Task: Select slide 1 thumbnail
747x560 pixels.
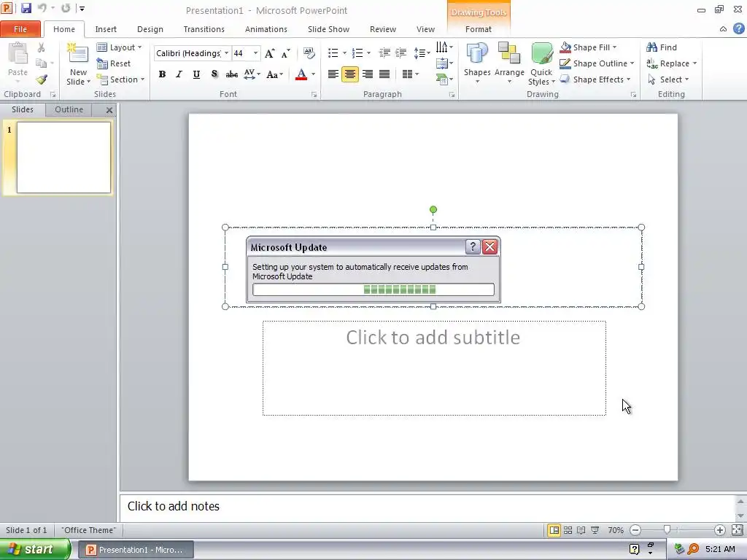Action: point(63,157)
